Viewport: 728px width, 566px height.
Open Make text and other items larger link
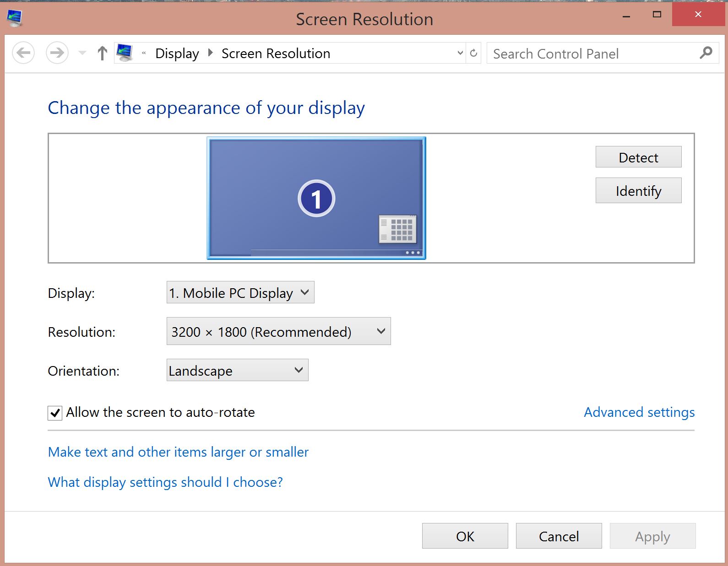[x=178, y=452]
